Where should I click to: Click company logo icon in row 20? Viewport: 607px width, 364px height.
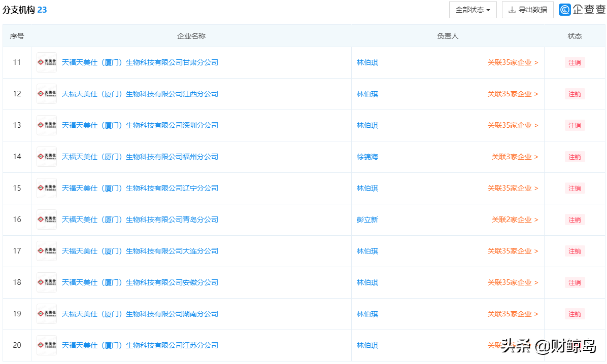(47, 345)
